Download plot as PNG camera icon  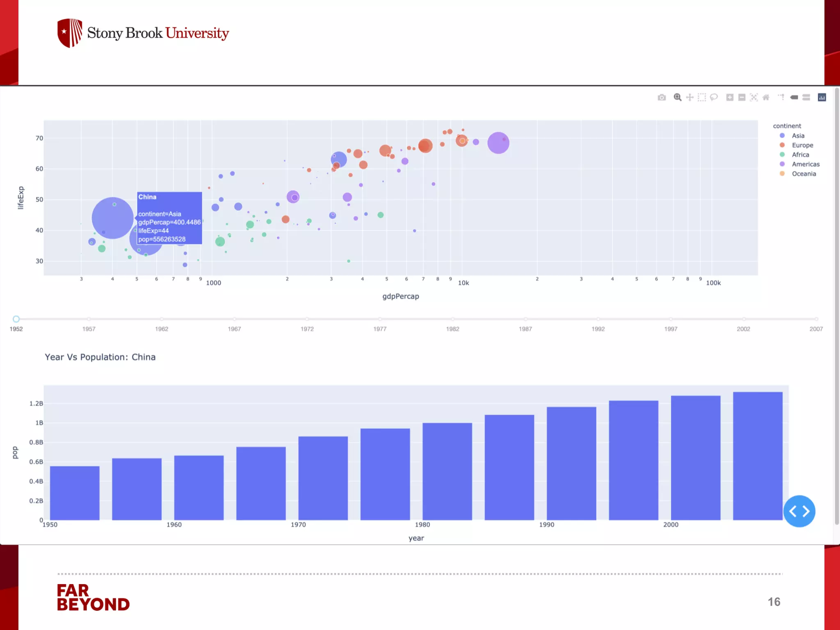tap(662, 97)
